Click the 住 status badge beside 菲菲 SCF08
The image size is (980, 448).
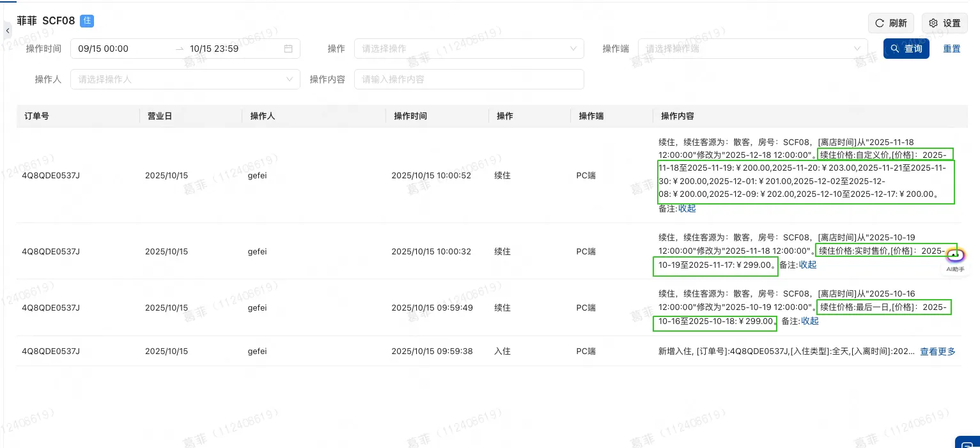pos(87,21)
